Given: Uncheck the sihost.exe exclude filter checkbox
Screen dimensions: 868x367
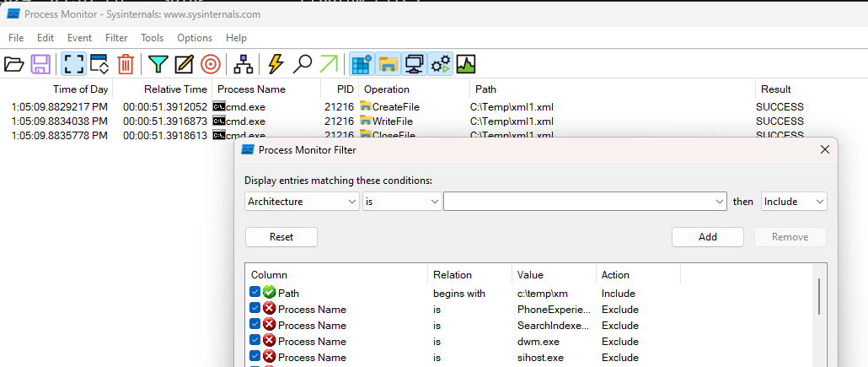Looking at the screenshot, I should (x=255, y=356).
